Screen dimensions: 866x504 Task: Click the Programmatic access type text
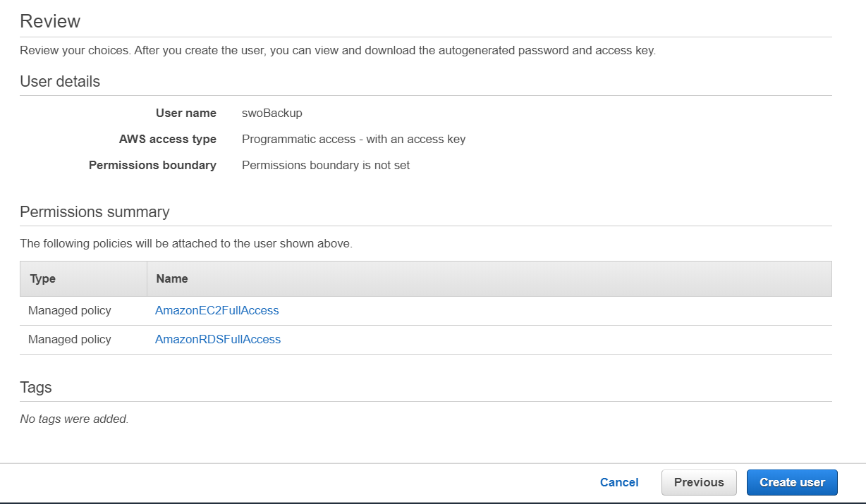pos(353,139)
